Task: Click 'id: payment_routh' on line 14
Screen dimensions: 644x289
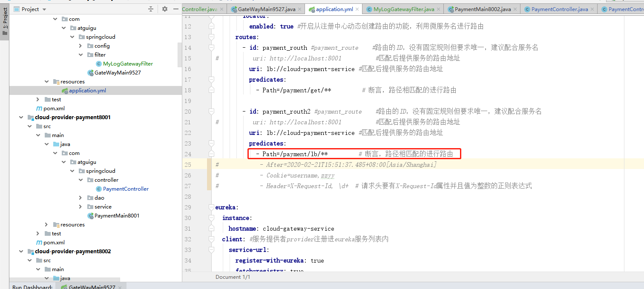Action: click(x=278, y=48)
